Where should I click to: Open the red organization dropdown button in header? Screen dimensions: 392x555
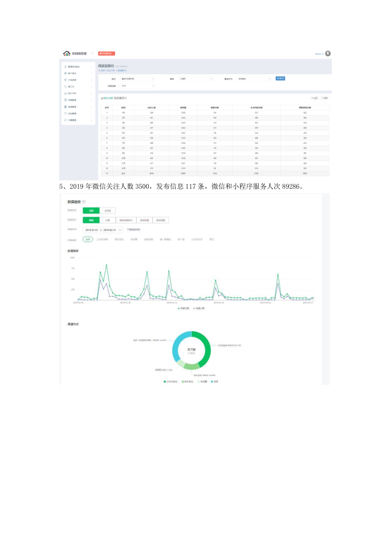click(x=107, y=53)
